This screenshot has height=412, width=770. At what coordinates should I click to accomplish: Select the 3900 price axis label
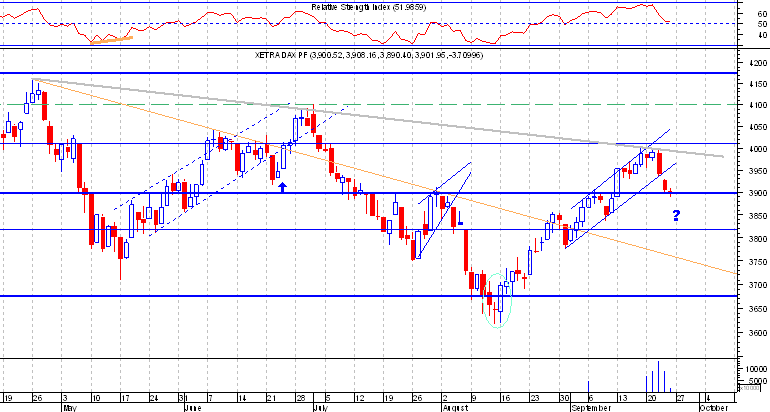pyautogui.click(x=759, y=193)
